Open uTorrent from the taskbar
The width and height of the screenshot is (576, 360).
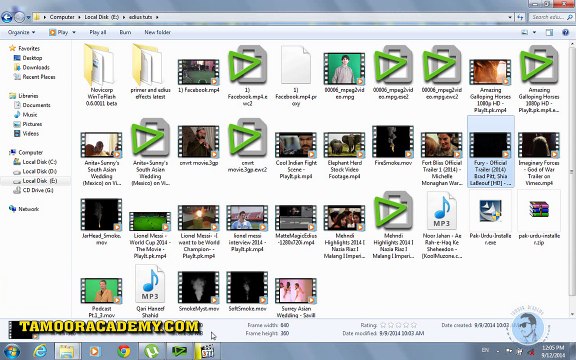tap(151, 351)
